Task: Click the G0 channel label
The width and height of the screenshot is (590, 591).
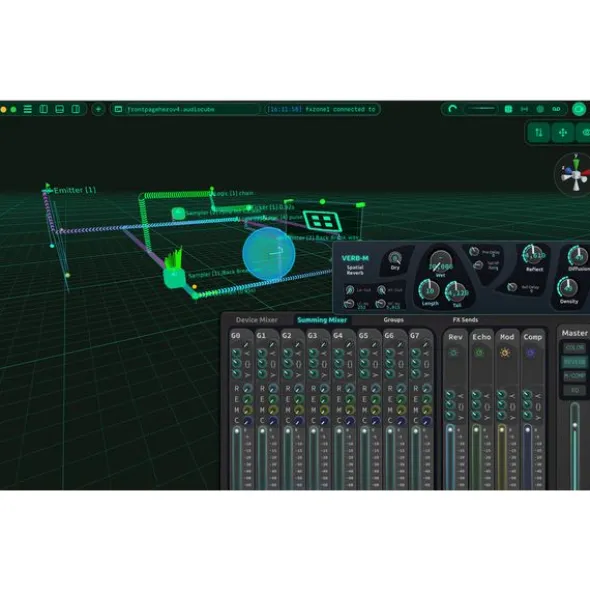Action: (x=236, y=335)
